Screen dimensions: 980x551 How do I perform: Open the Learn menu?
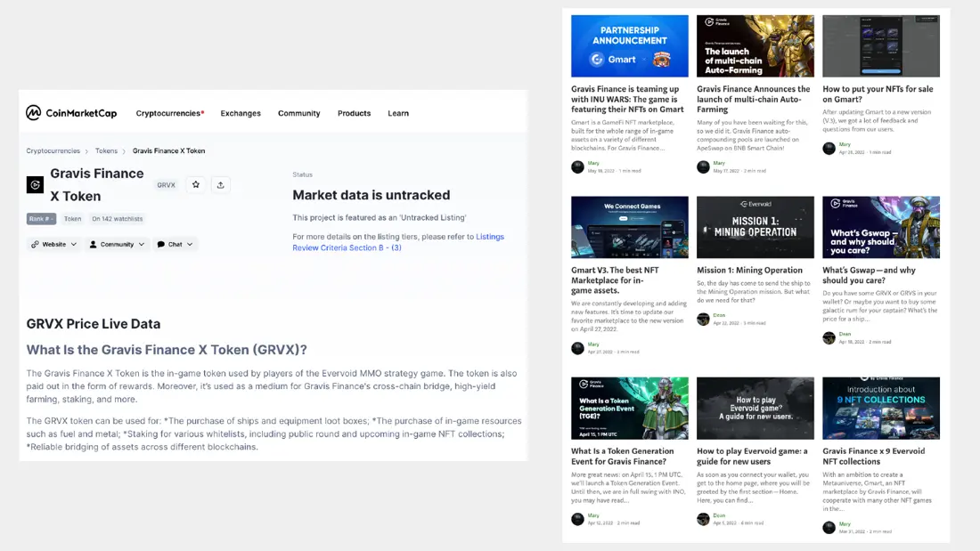click(398, 113)
